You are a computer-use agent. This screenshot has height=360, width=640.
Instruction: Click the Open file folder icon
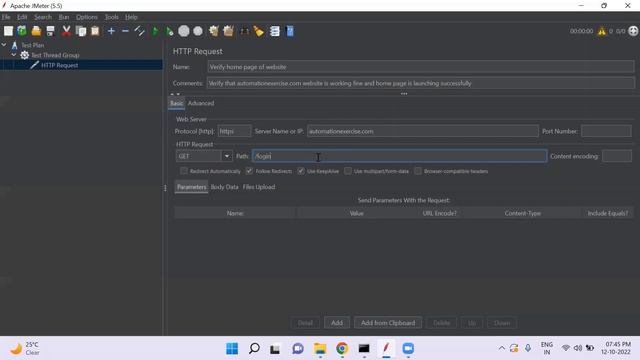click(x=36, y=31)
